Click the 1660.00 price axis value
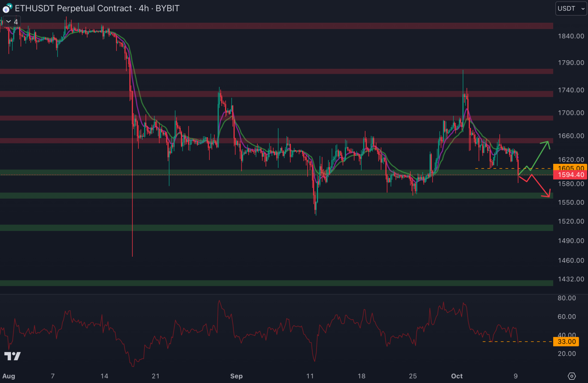Viewport: 588px width, 383px height. [x=571, y=136]
